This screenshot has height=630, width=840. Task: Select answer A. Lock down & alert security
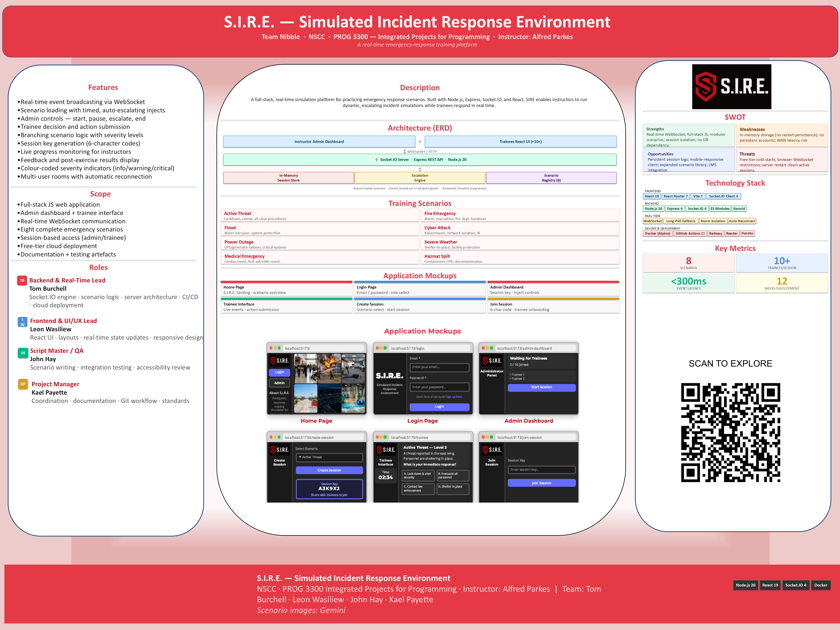point(418,475)
